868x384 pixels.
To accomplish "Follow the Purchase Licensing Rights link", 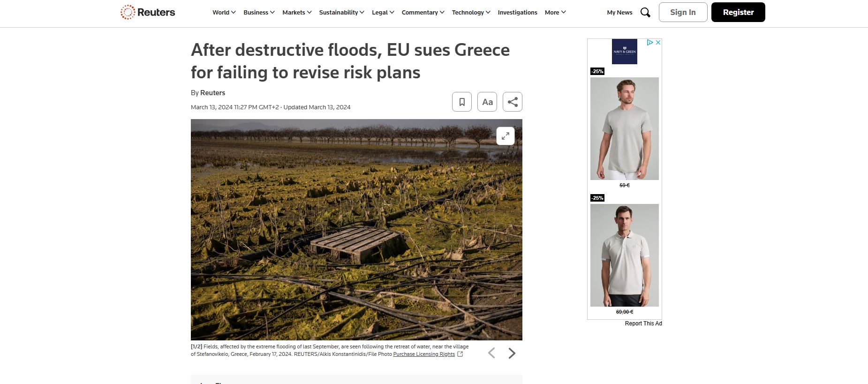I will coord(424,354).
